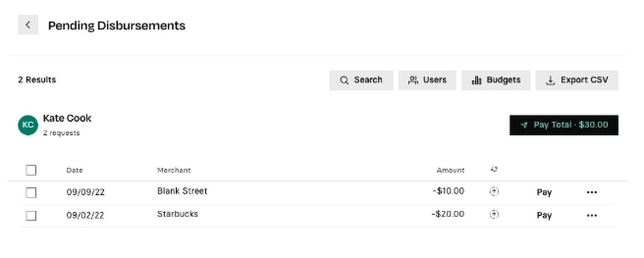Click the Date column header

tap(75, 170)
